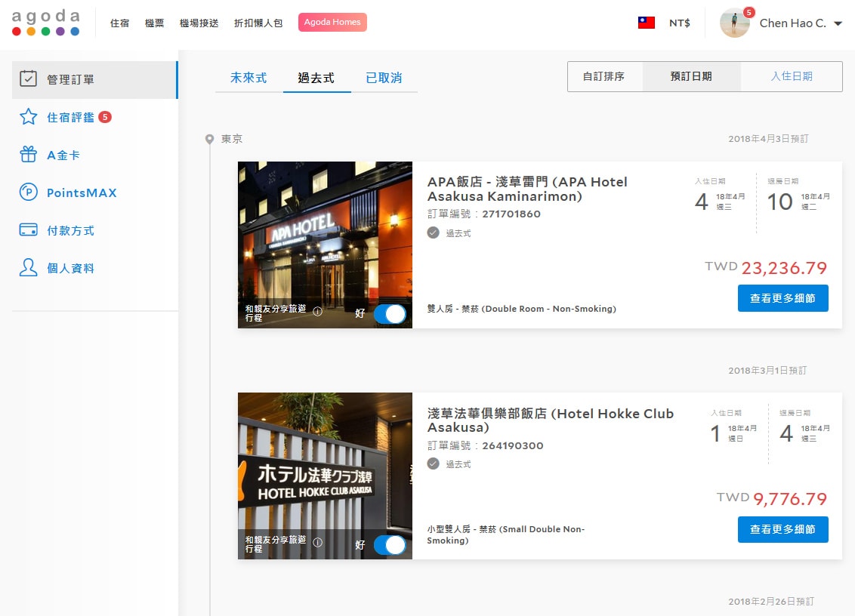View more details for Hotel Hokke Club booking
The width and height of the screenshot is (855, 616).
[783, 529]
